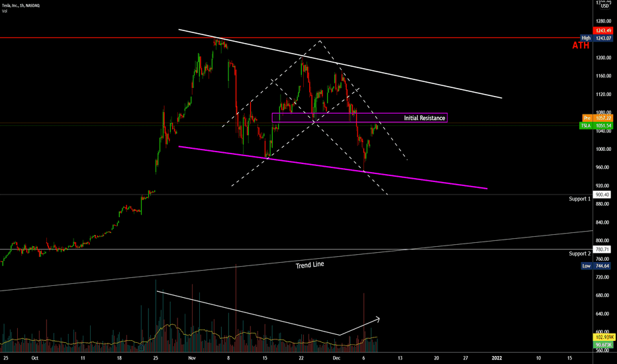Click the 640.00 price axis label

coord(603,314)
